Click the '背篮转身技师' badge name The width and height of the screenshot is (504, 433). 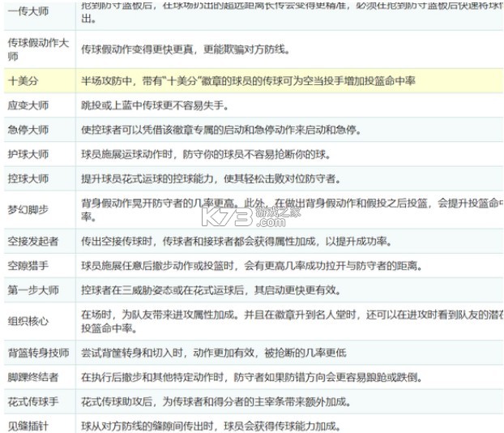click(x=38, y=353)
